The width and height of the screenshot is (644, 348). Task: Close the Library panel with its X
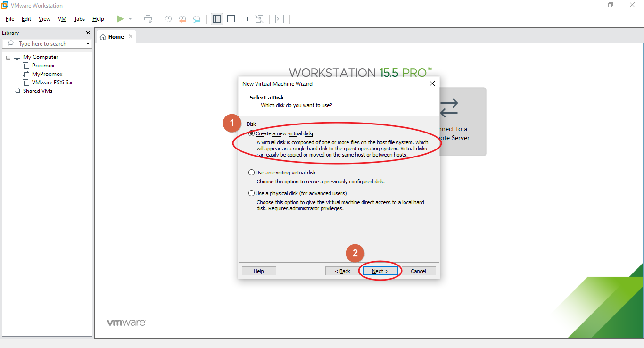88,33
